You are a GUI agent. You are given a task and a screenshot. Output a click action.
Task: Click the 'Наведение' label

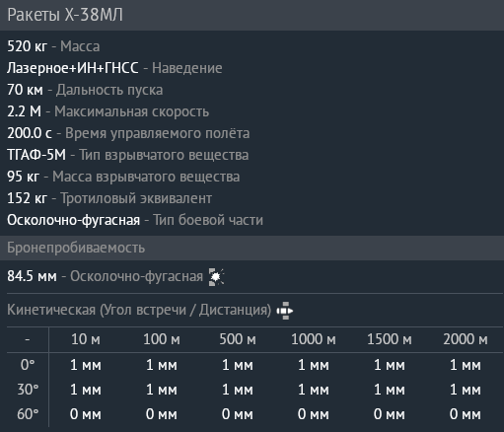tap(187, 68)
